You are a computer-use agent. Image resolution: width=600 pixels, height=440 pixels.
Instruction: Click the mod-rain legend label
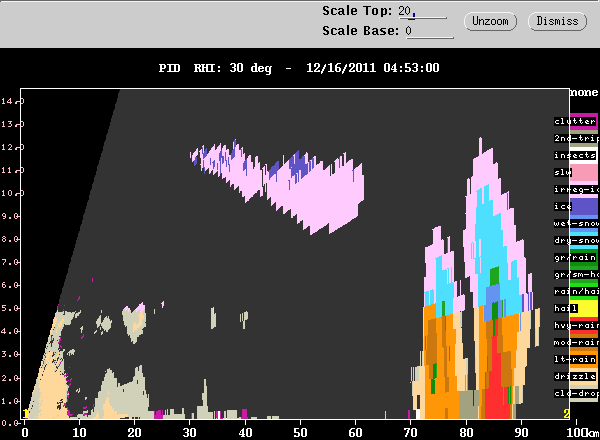(x=576, y=342)
